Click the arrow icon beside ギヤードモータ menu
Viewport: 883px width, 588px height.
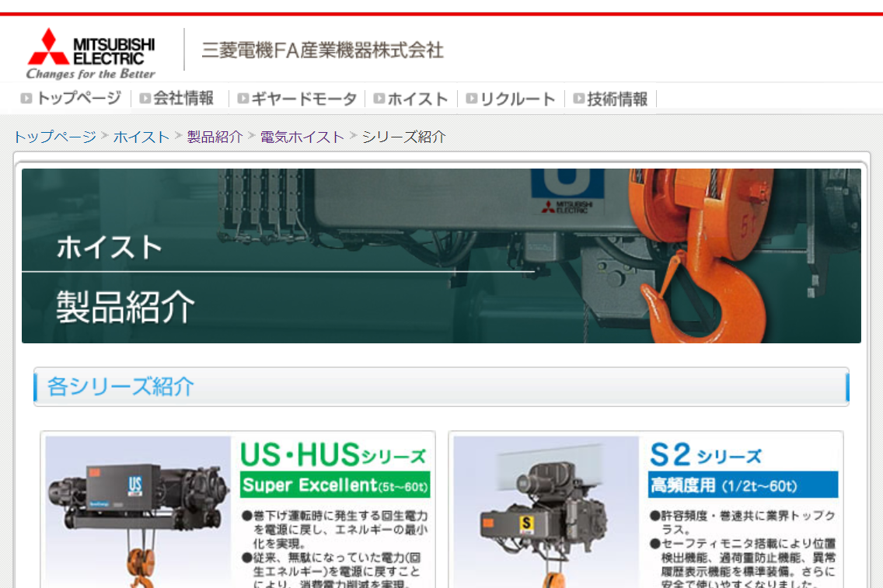click(243, 99)
